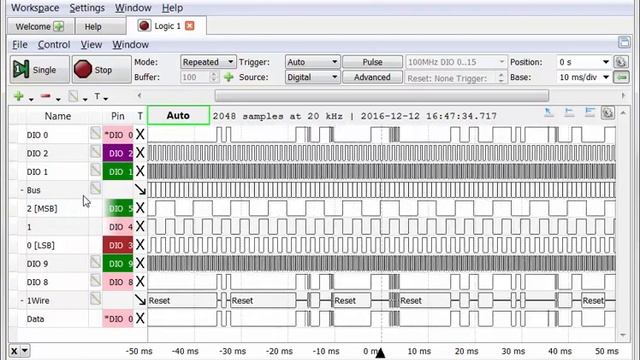Open the add channel dropdown arrow
The width and height of the screenshot is (640, 360).
[x=31, y=99]
